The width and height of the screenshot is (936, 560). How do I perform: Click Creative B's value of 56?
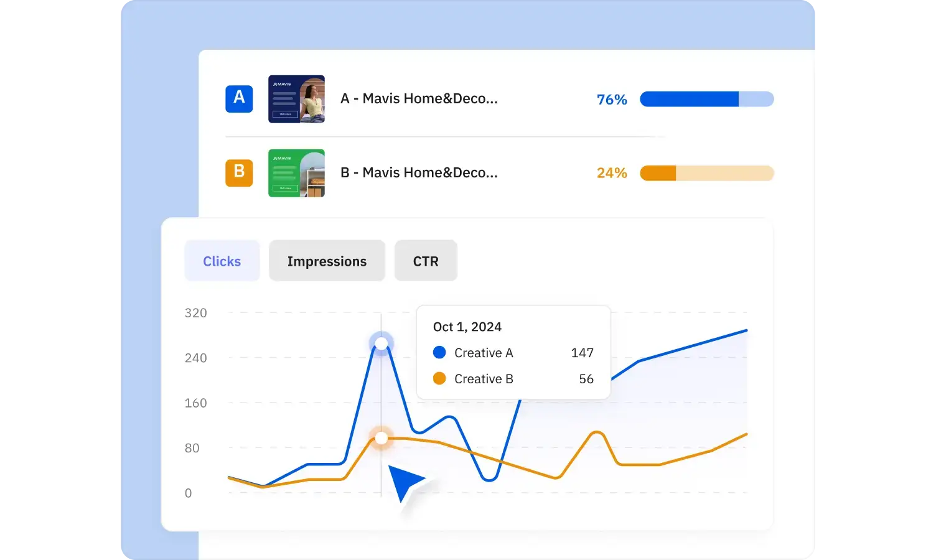click(586, 378)
